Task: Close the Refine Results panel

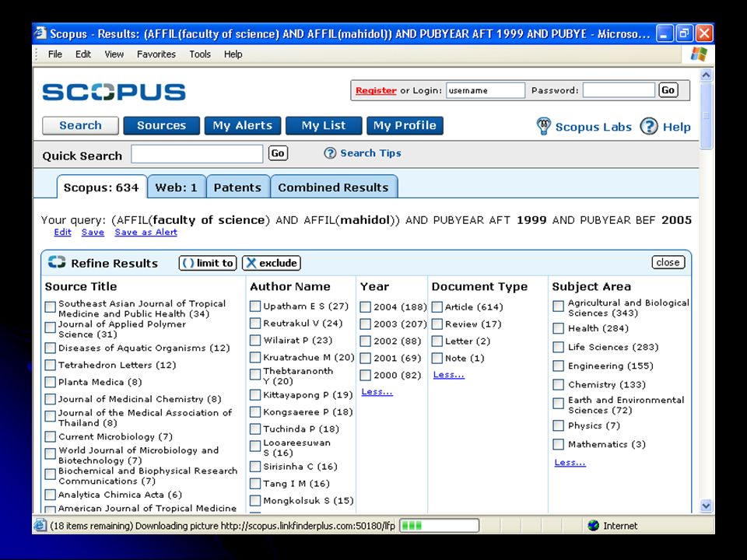Action: [668, 262]
